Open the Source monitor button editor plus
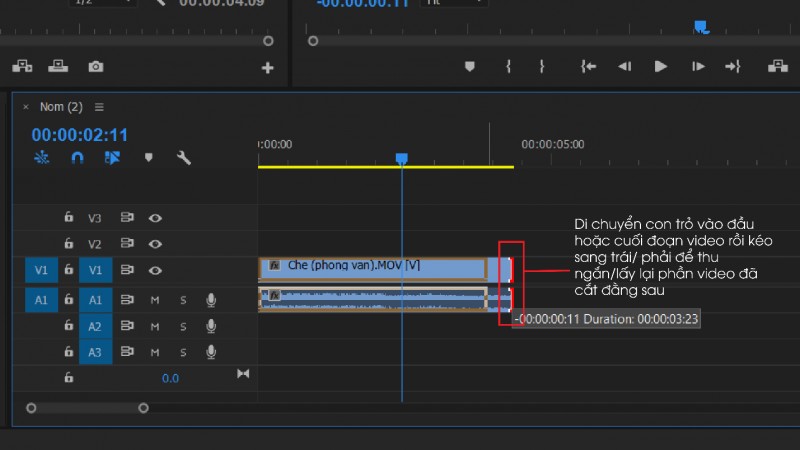 [267, 67]
